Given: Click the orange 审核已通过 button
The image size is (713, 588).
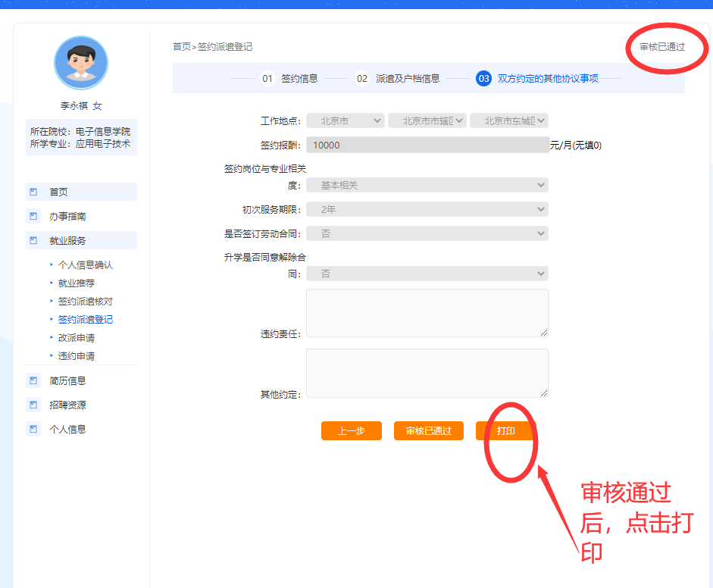Looking at the screenshot, I should pyautogui.click(x=428, y=431).
